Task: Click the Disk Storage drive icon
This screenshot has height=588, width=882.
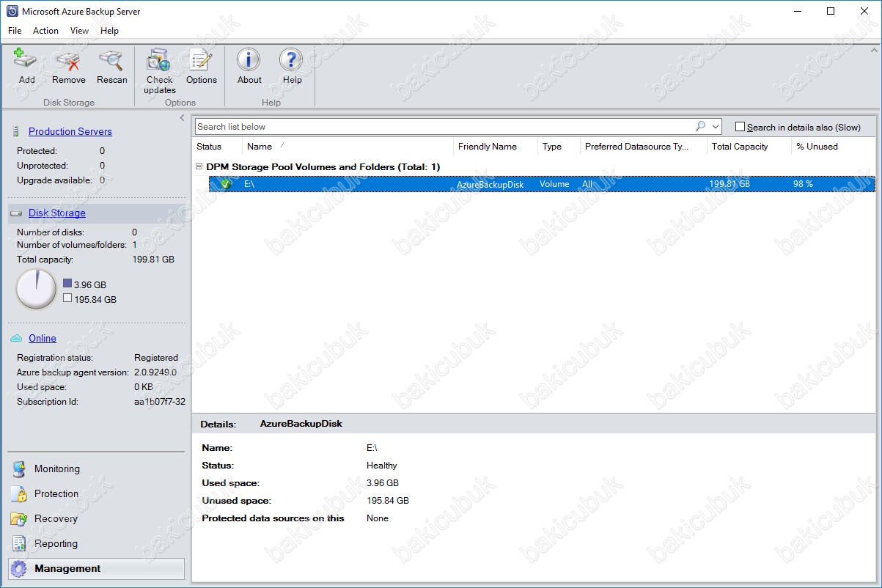Action: point(15,213)
